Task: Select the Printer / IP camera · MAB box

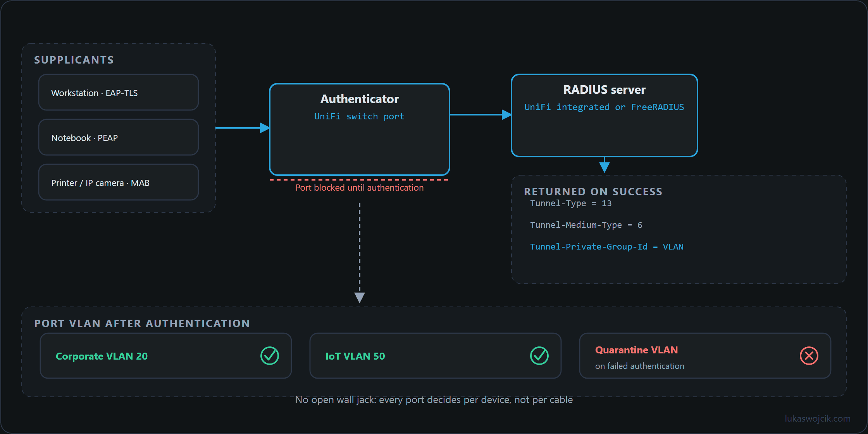Action: [x=119, y=183]
